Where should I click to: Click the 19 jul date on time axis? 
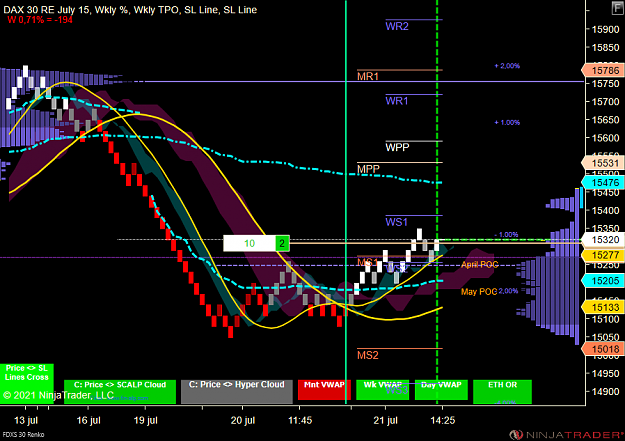[x=145, y=421]
